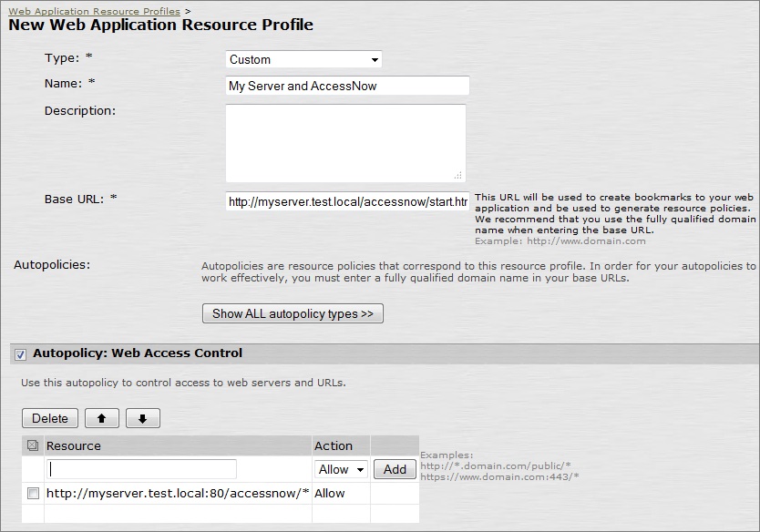Click the move up arrow button

pos(101,418)
